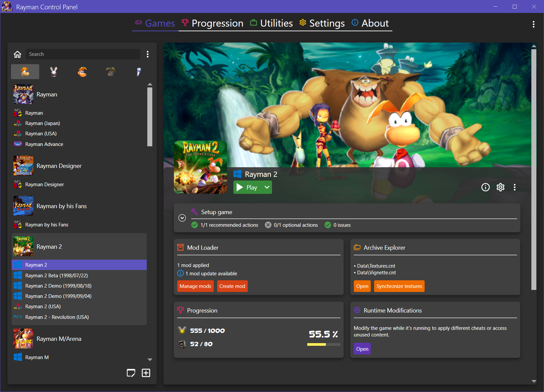Click the Setup game wrench icon
The image size is (544, 392).
tap(195, 212)
